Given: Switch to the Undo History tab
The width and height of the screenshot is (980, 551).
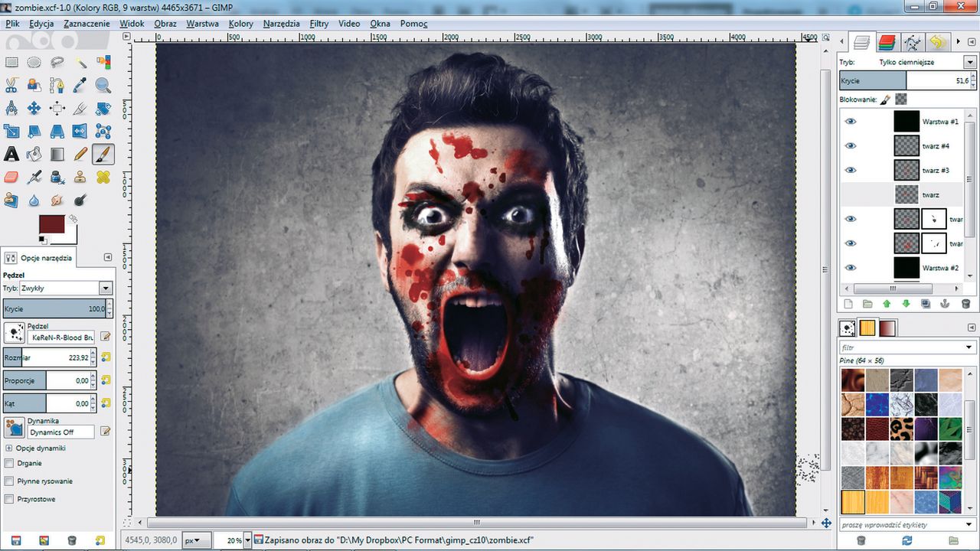Looking at the screenshot, I should coord(936,42).
